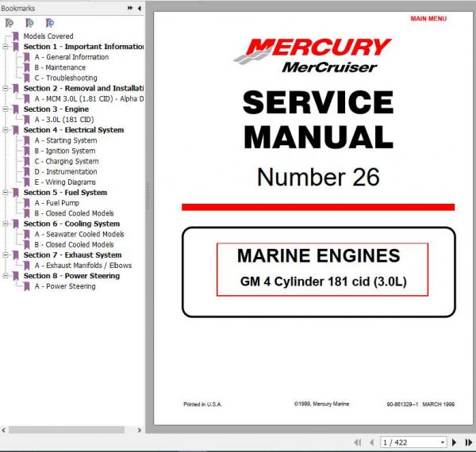Open Models Covered bookmark
476x452 pixels.
(48, 36)
